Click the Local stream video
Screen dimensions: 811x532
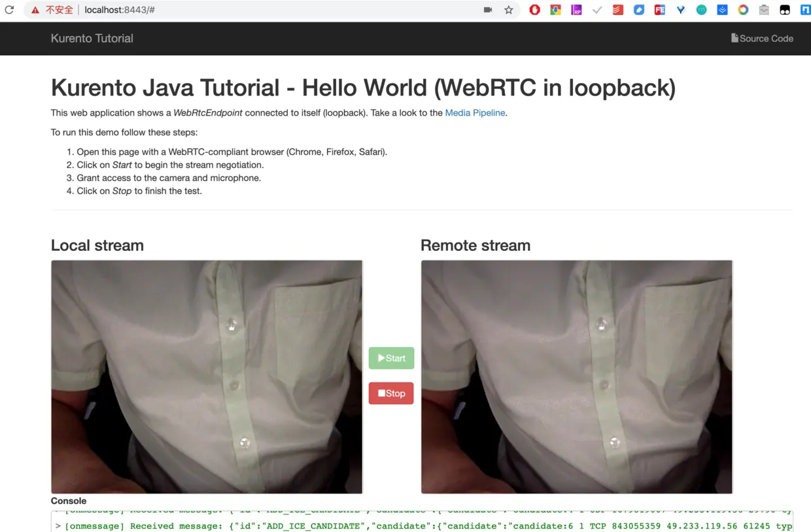coord(207,377)
